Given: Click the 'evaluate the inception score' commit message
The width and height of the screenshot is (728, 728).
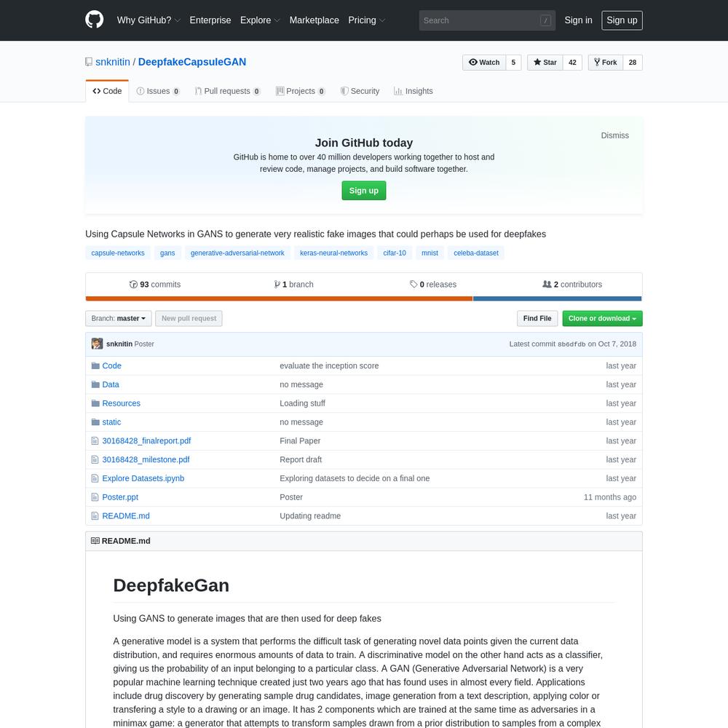Looking at the screenshot, I should (x=329, y=366).
